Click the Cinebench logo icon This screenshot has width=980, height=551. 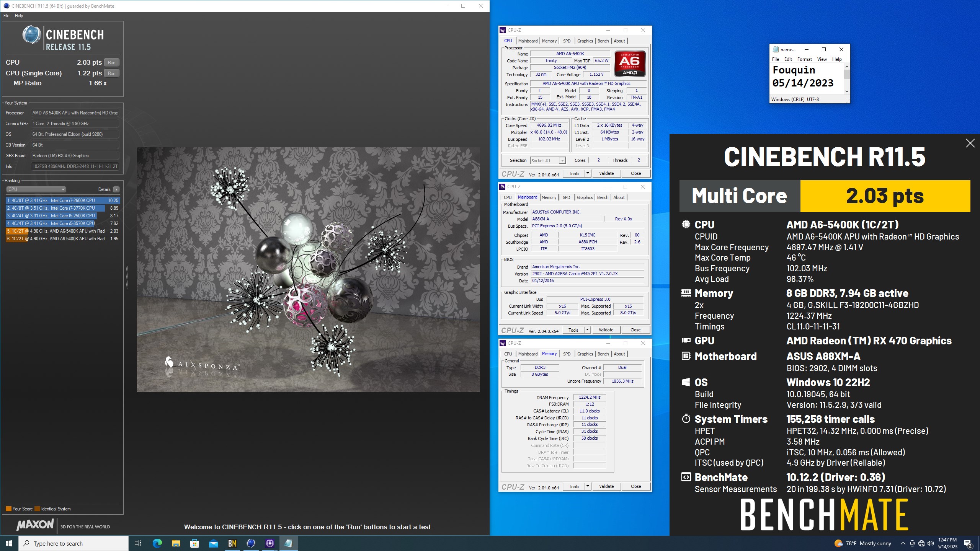[32, 35]
